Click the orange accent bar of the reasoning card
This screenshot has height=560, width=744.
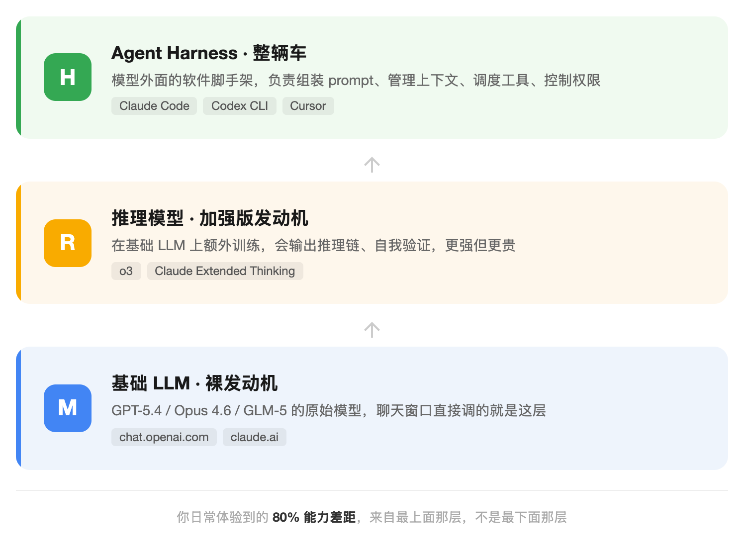point(18,243)
